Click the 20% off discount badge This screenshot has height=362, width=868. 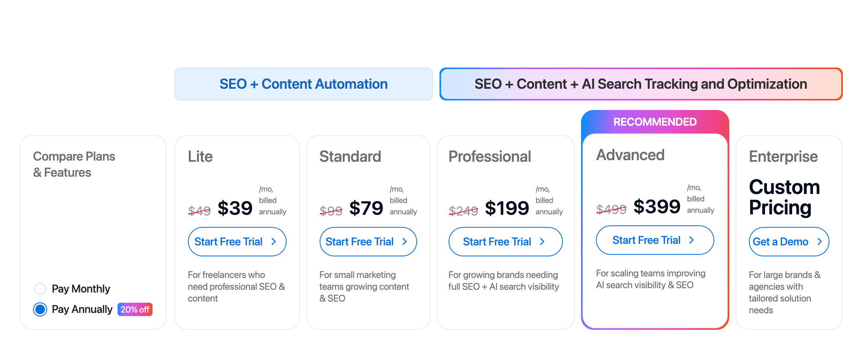[x=135, y=309]
